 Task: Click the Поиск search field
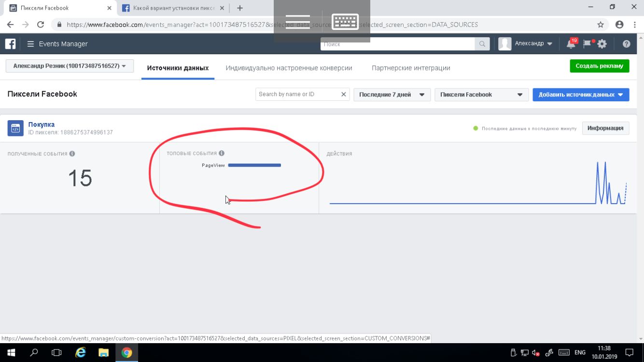[398, 44]
